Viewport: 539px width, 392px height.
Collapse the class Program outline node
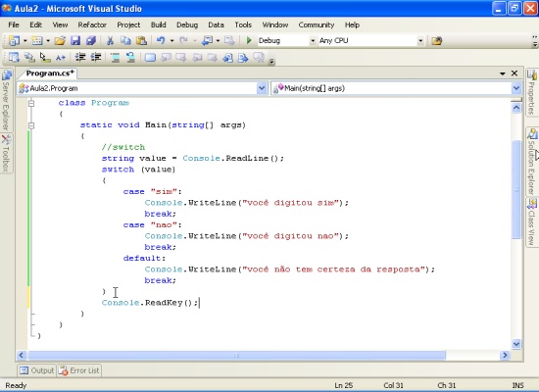[x=31, y=103]
